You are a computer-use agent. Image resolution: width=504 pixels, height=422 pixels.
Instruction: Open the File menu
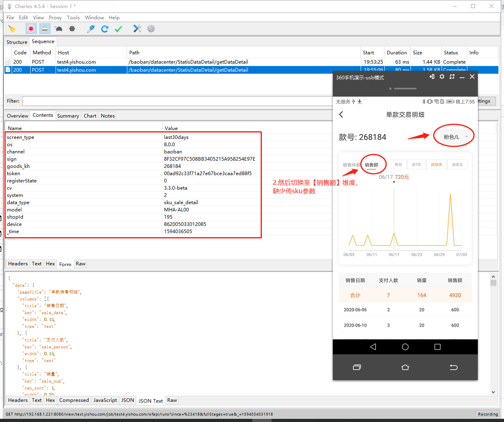[x=10, y=18]
